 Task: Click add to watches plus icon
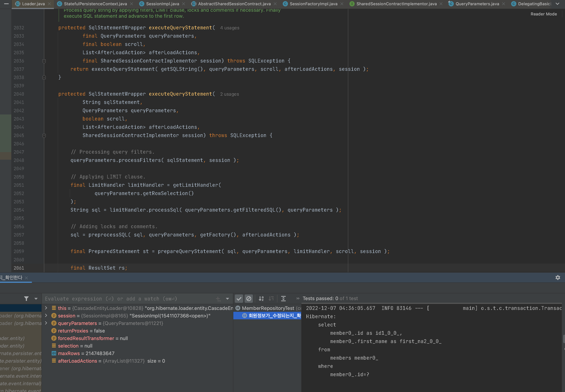pyautogui.click(x=218, y=299)
